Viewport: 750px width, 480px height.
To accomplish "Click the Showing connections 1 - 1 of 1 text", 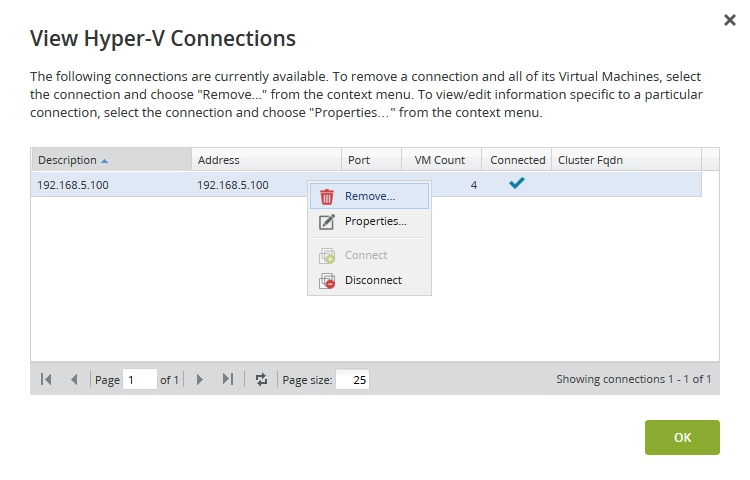I will [633, 379].
